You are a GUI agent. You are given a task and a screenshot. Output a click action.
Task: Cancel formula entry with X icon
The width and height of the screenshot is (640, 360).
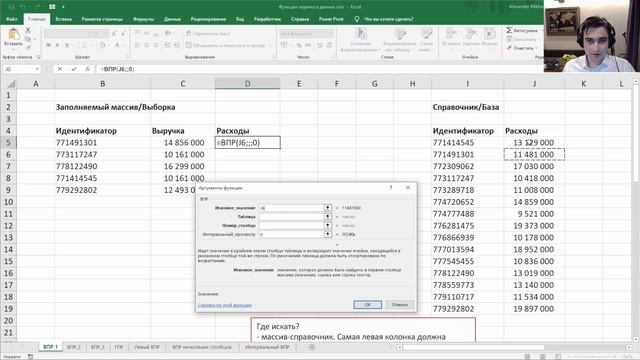click(x=60, y=69)
